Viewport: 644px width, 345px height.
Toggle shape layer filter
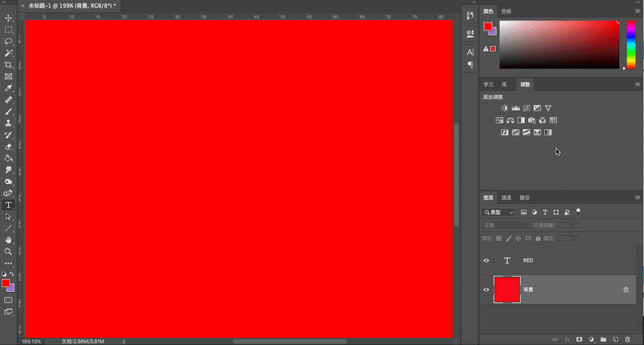pyautogui.click(x=556, y=212)
